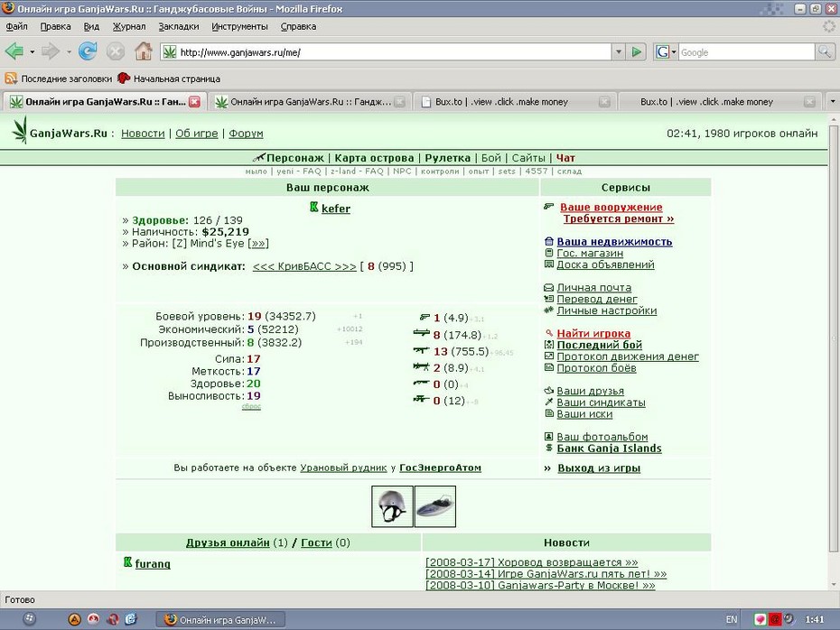Expand the address bar URL dropdown

(x=619, y=52)
